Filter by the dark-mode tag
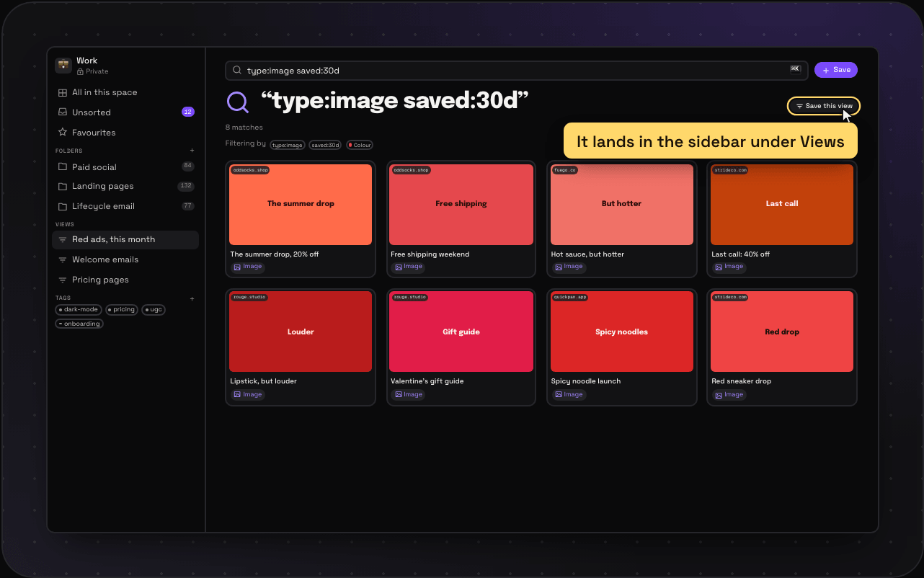The image size is (924, 578). click(x=79, y=310)
